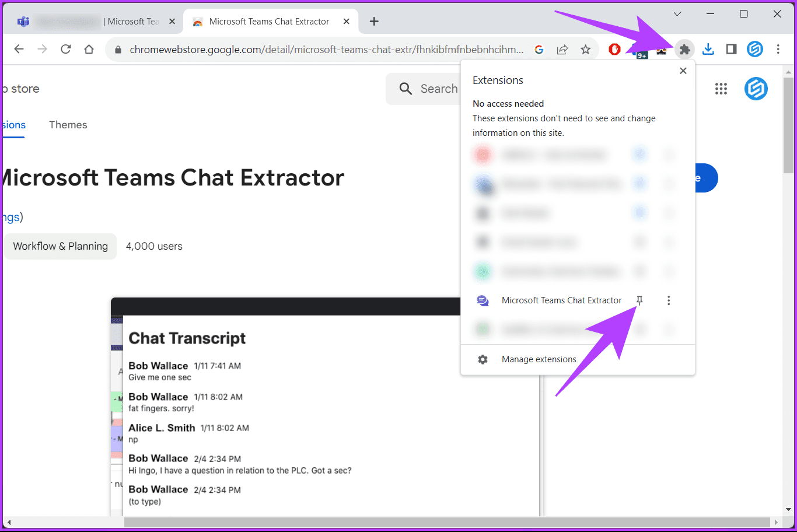The image size is (797, 532).
Task: Open the Google apps grid
Action: pyautogui.click(x=721, y=89)
